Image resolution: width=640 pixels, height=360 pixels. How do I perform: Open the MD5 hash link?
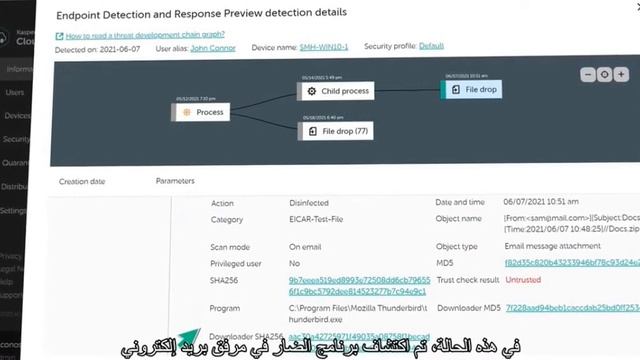click(572, 263)
